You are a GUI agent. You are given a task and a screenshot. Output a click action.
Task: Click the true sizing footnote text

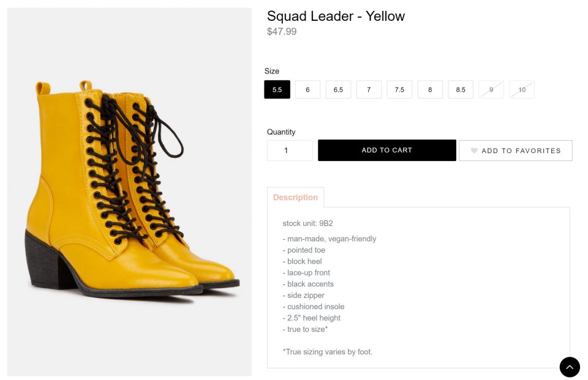point(327,352)
